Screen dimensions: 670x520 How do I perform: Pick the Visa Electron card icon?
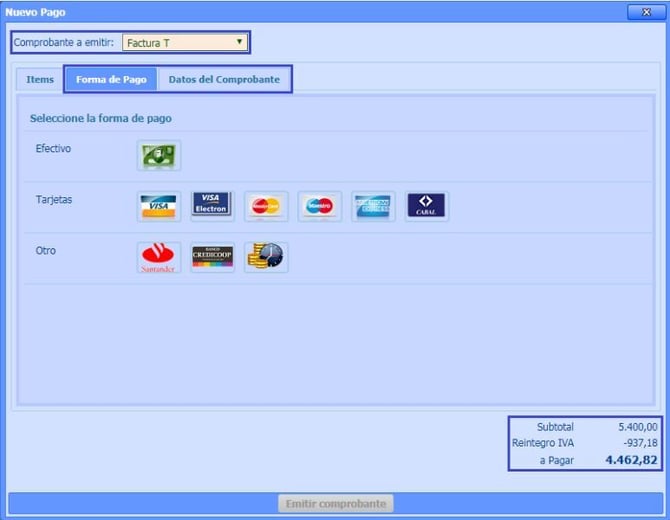pyautogui.click(x=212, y=206)
